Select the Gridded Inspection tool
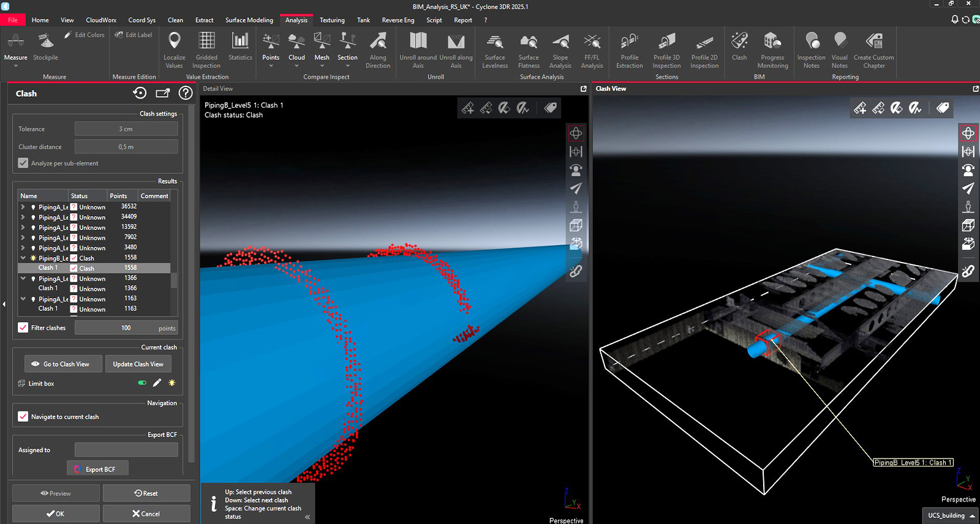 pyautogui.click(x=206, y=50)
